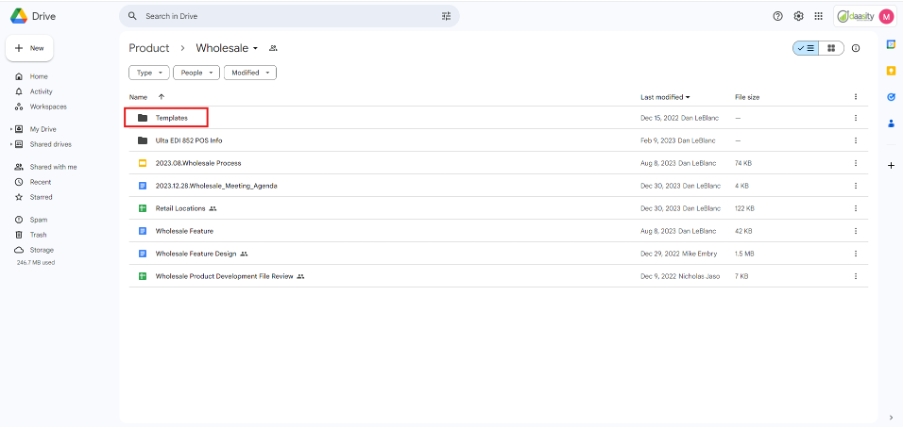Screen dimensions: 904x428
Task: Go to Shared with me
Action: tap(52, 167)
